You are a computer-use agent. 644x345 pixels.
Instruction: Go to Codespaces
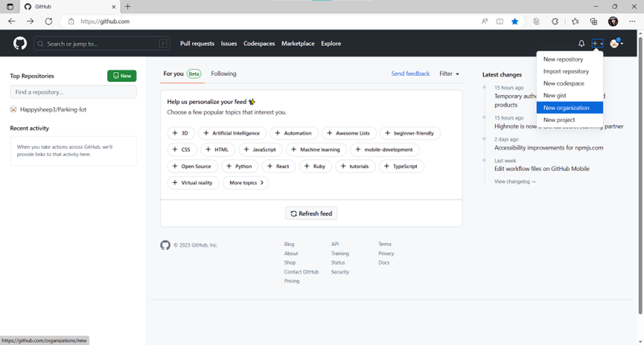259,43
